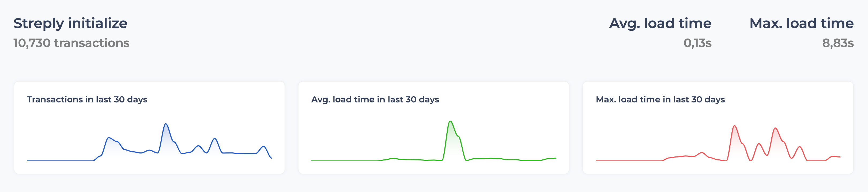This screenshot has height=192, width=868.
Task: Click the Avg. load time in last 30 days title
Action: (375, 99)
